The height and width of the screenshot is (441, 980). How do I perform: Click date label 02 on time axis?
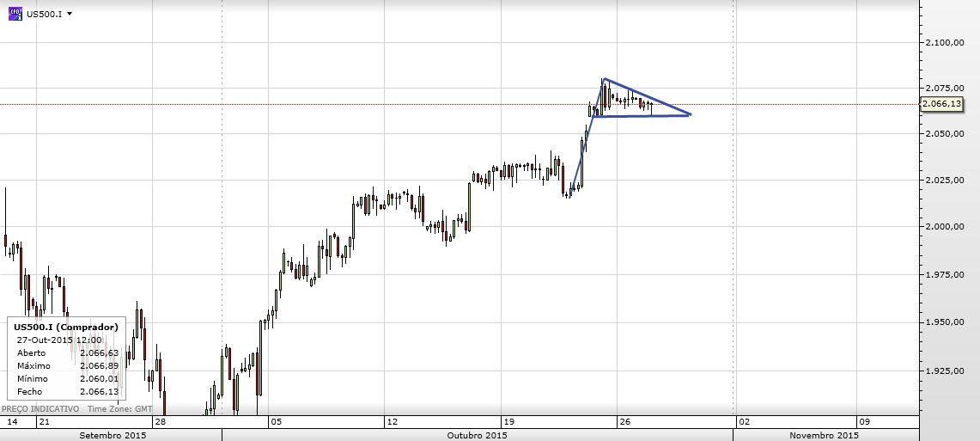pyautogui.click(x=744, y=421)
